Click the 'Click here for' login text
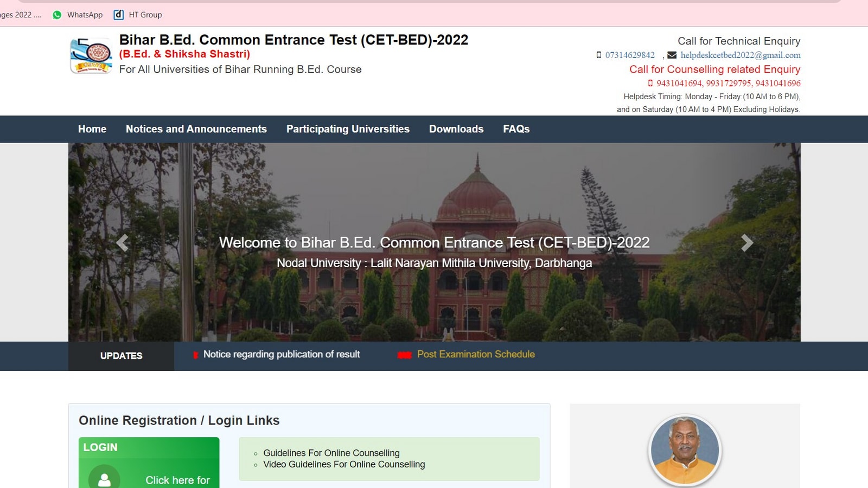This screenshot has height=488, width=868. [x=177, y=480]
